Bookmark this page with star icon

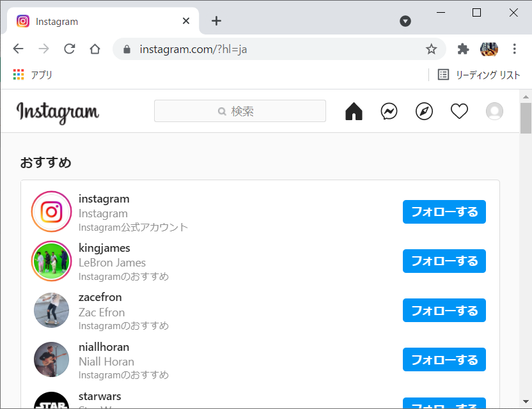[431, 49]
